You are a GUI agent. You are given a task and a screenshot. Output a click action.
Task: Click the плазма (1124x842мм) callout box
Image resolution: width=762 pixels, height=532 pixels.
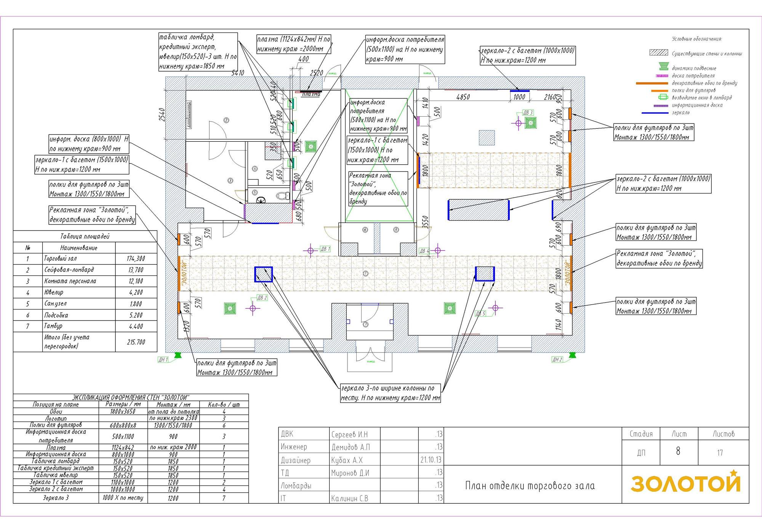tap(294, 44)
